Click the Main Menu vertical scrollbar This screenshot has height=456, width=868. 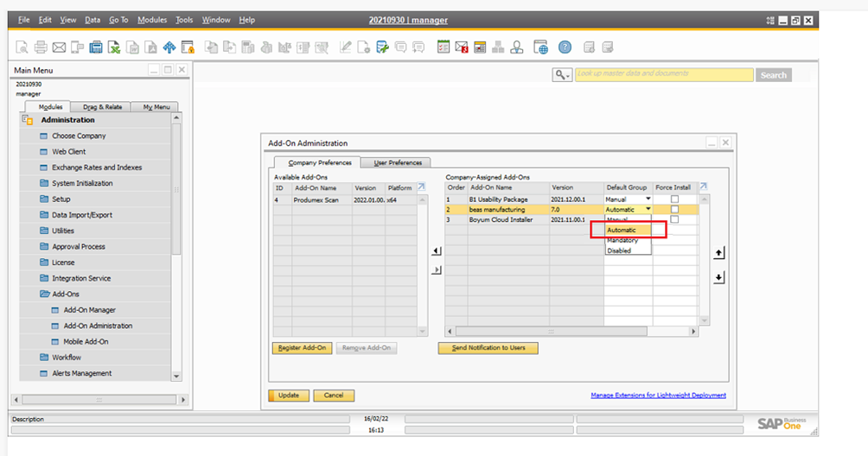176,247
